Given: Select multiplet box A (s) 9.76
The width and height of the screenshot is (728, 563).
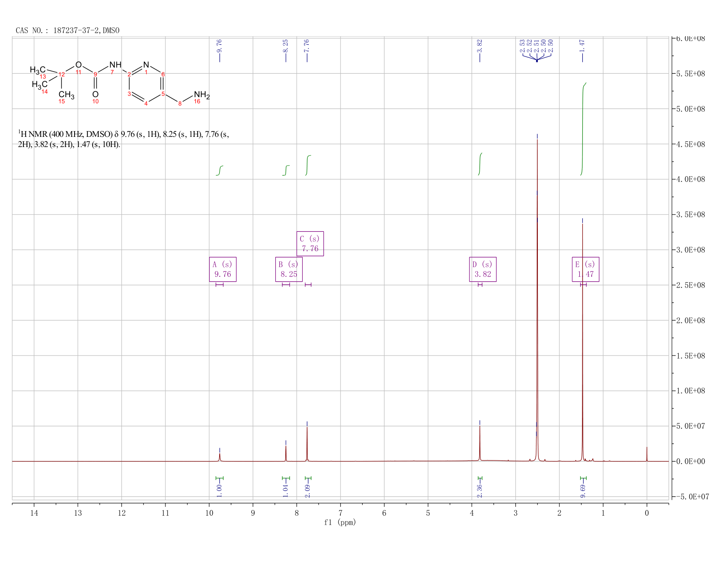Looking at the screenshot, I should pyautogui.click(x=223, y=269).
